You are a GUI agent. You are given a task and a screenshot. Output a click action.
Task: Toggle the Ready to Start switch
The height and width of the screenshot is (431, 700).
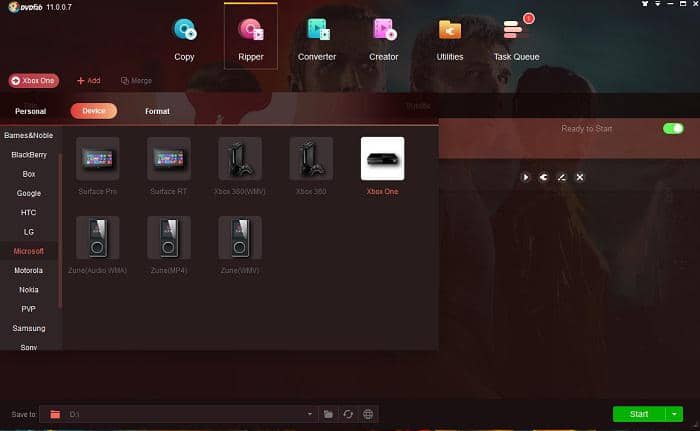pyautogui.click(x=673, y=129)
